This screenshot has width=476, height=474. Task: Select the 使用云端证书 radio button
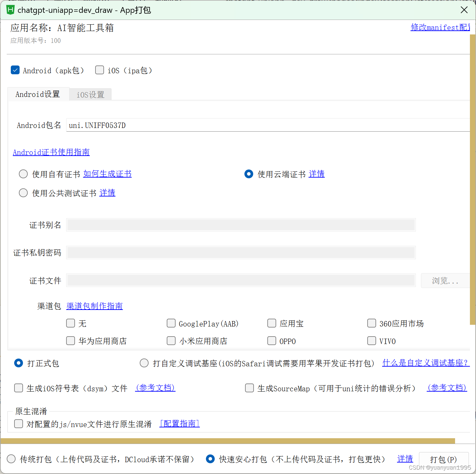(249, 174)
